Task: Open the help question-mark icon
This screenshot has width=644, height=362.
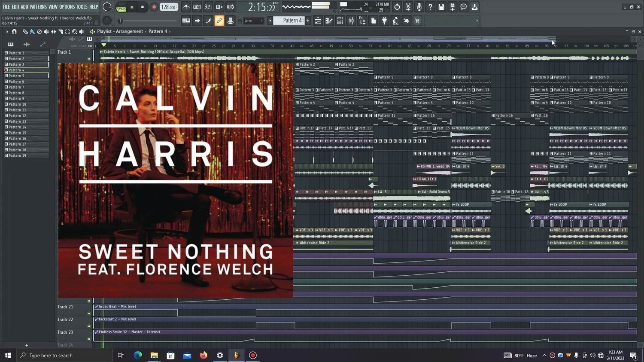Action: [430, 7]
